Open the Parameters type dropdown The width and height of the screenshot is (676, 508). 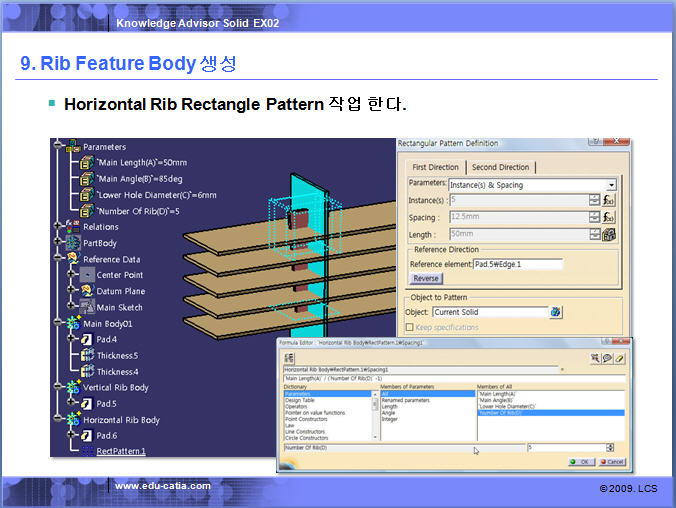[x=610, y=185]
